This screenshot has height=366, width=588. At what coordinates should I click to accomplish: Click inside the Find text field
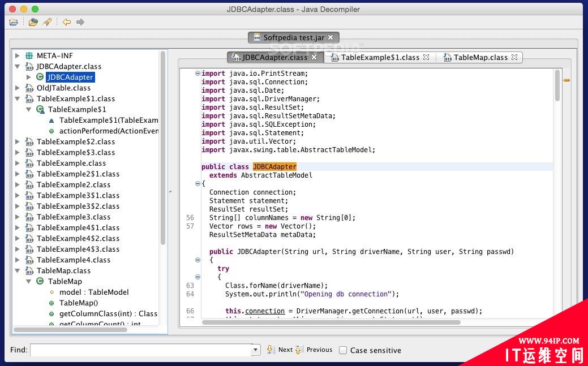tap(140, 350)
